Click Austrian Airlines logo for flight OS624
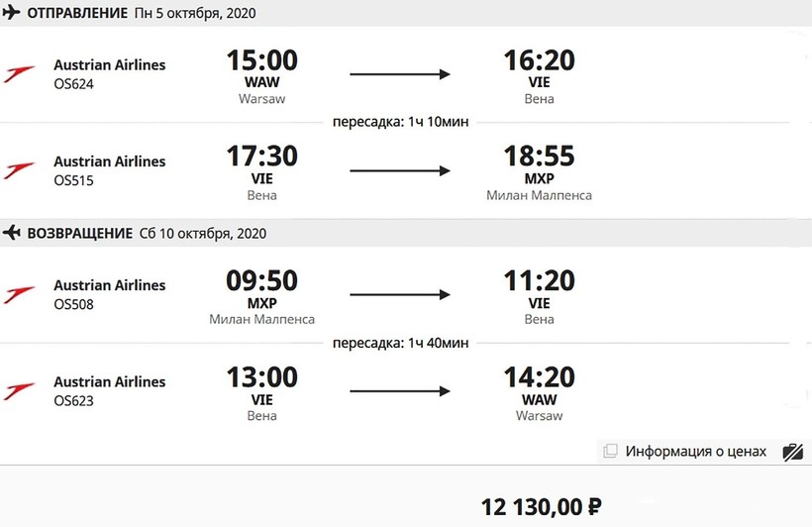Viewport: 812px width, 527px height. (20, 74)
